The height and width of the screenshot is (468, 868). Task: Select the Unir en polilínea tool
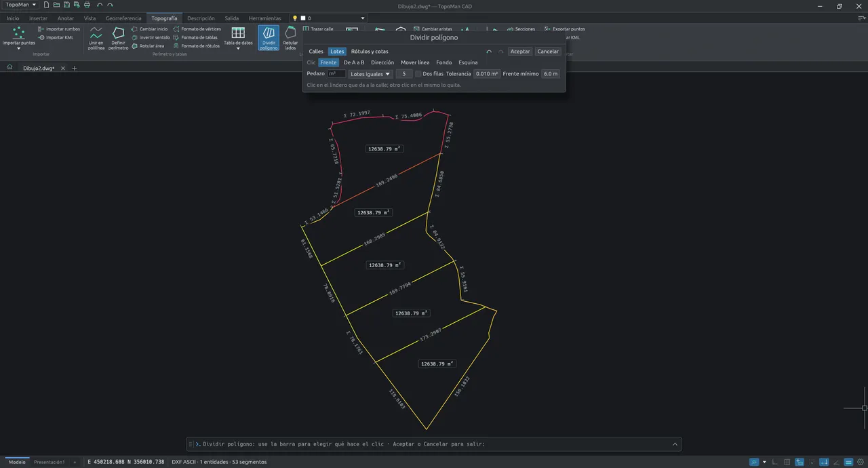(x=96, y=38)
